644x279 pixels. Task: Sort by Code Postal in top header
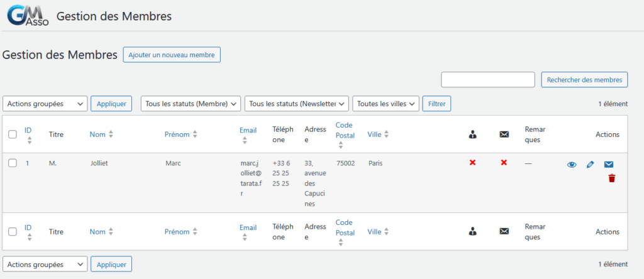point(345,130)
